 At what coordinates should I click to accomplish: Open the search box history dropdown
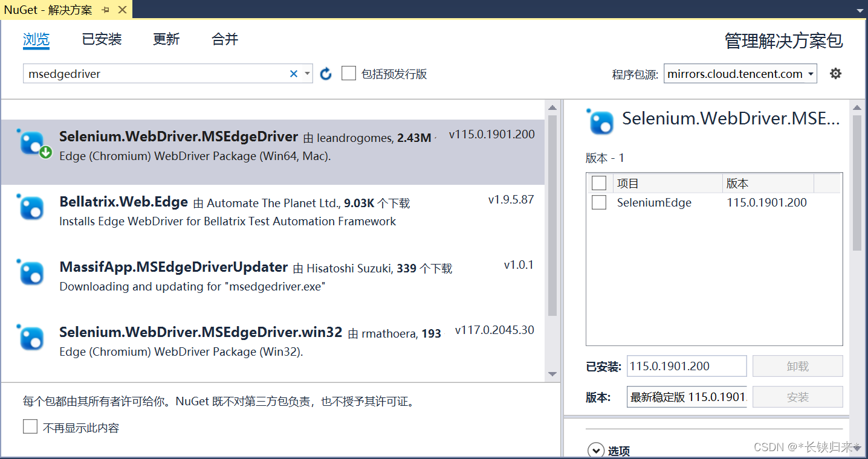pos(307,74)
